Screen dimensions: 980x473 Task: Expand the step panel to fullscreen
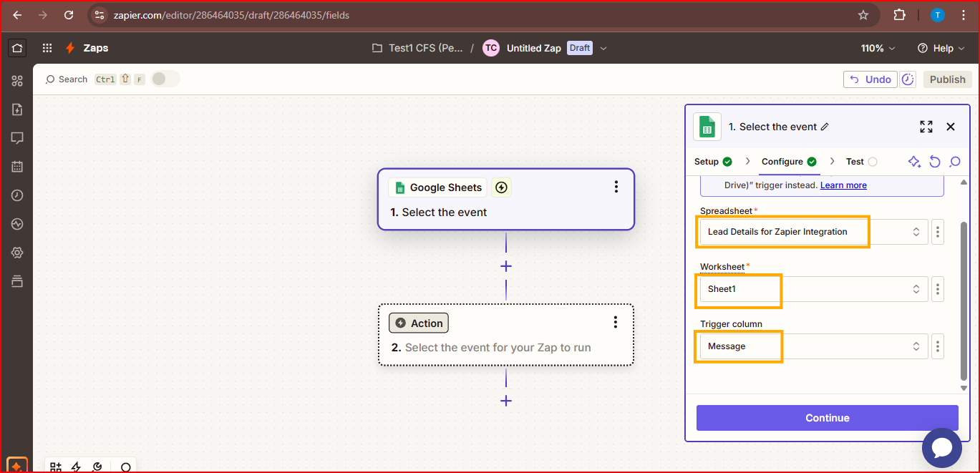coord(926,127)
